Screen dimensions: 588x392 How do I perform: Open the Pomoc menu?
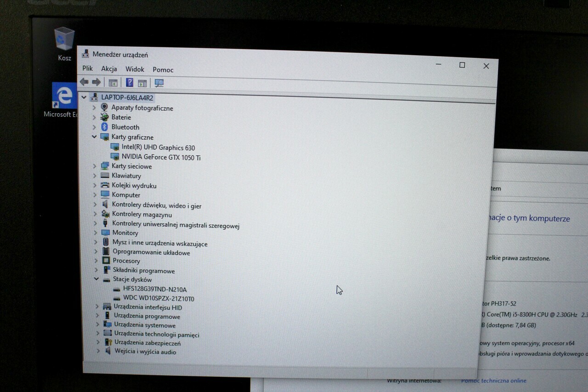coord(163,70)
